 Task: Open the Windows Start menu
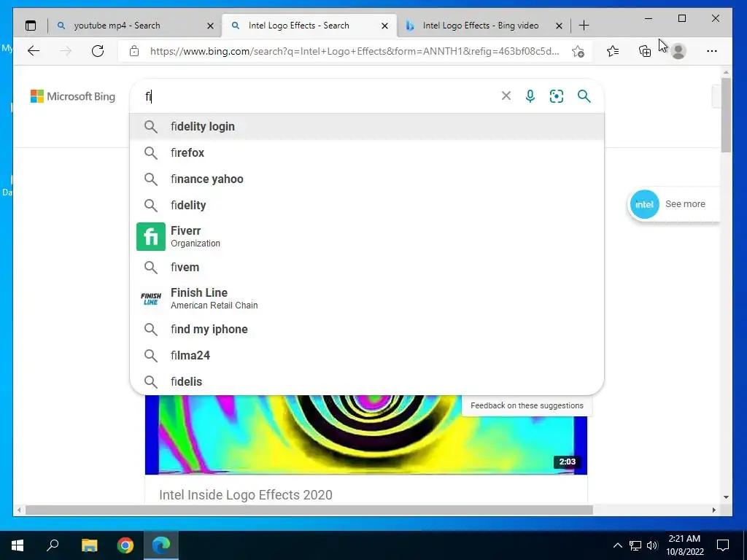click(x=18, y=545)
